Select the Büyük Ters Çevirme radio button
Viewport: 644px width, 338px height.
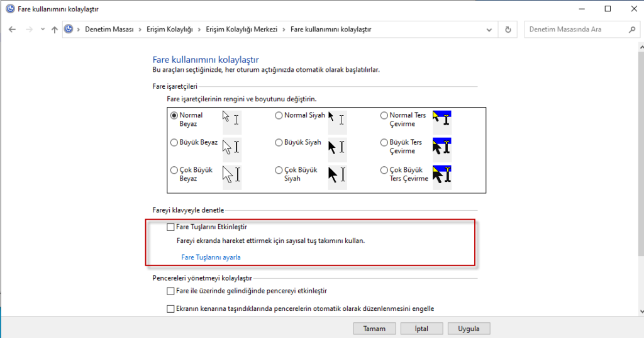[x=384, y=143]
